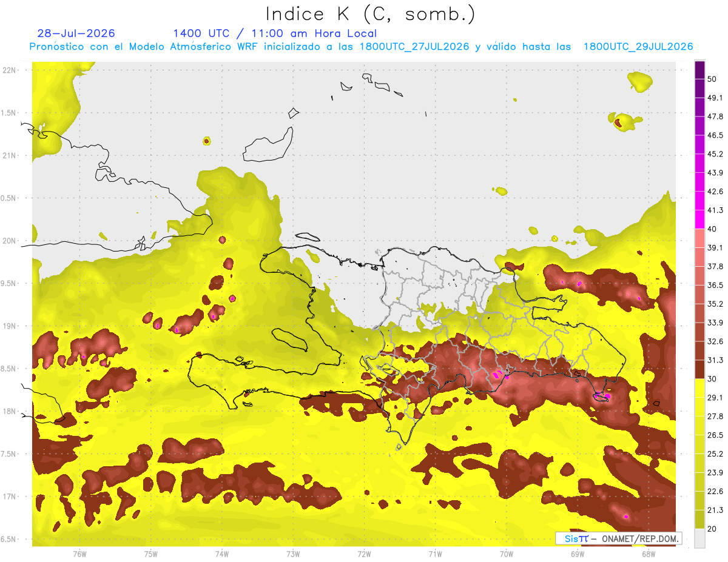Click the colorbar label '21.3'
This screenshot has height=562, width=728.
[715, 510]
